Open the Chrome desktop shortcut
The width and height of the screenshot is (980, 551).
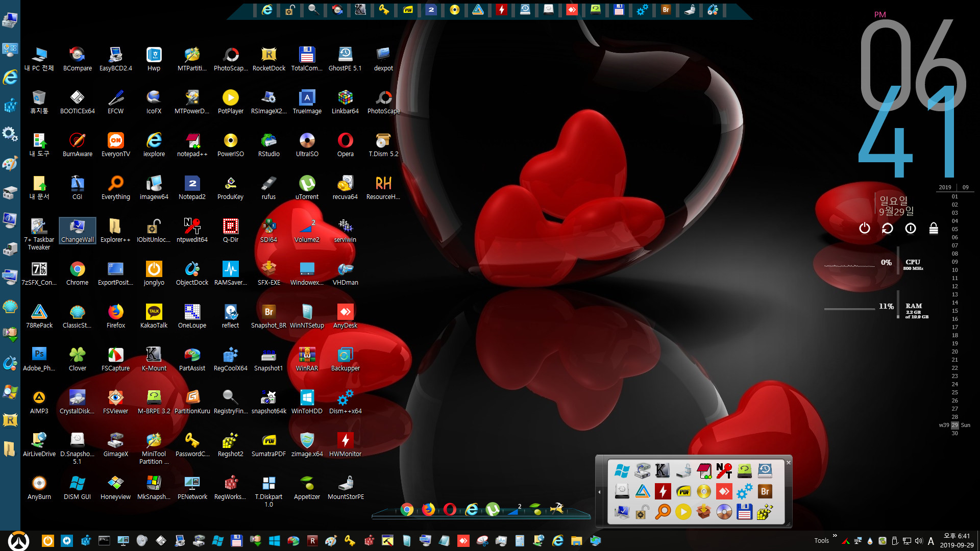[77, 273]
